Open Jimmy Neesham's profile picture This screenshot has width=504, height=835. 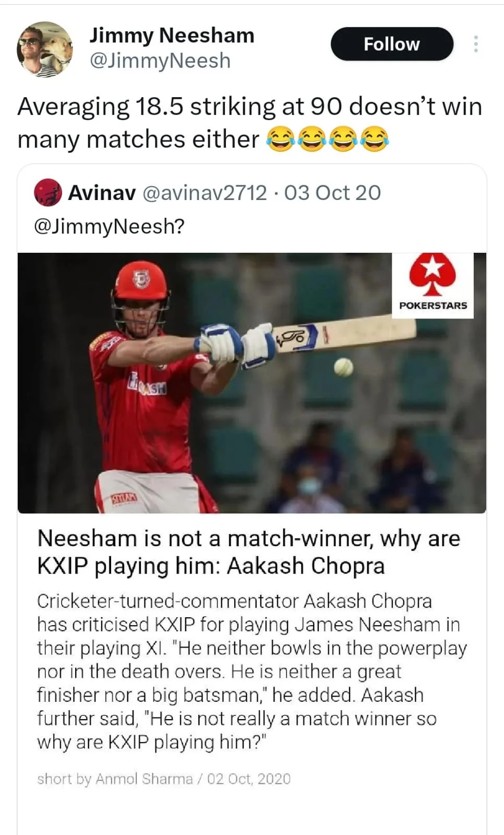pyautogui.click(x=45, y=49)
